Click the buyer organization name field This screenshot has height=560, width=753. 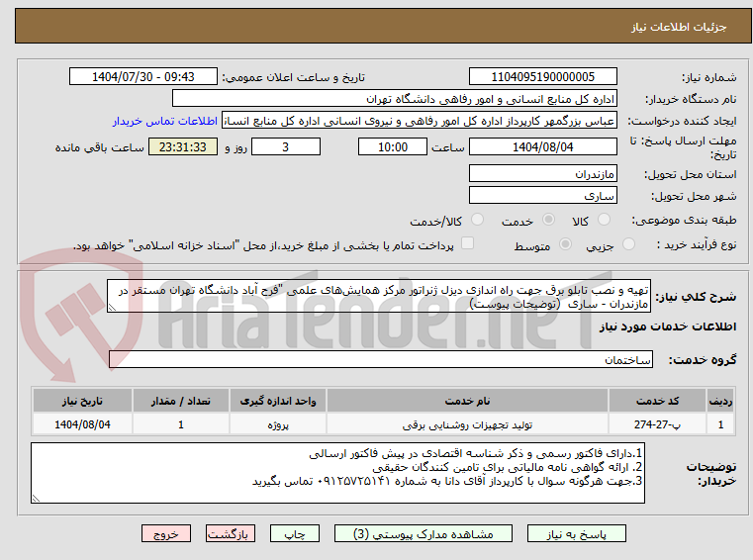click(394, 99)
